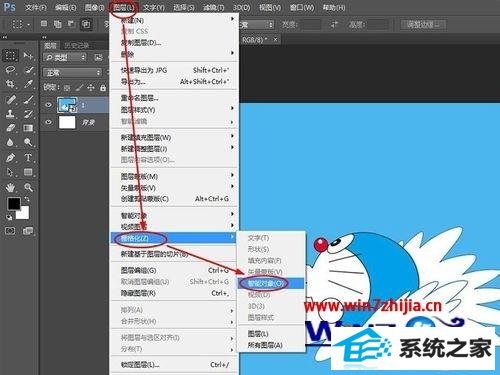Choose the Eraser tool
The height and width of the screenshot is (375, 500).
click(10, 128)
